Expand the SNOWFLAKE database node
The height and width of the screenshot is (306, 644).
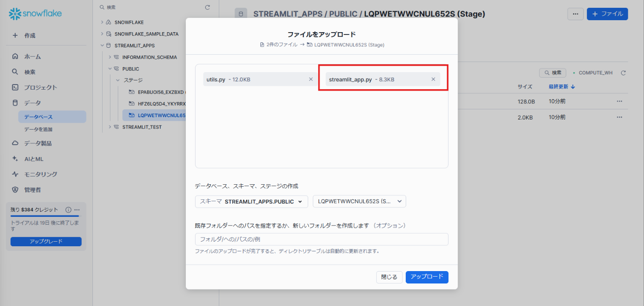click(x=102, y=22)
